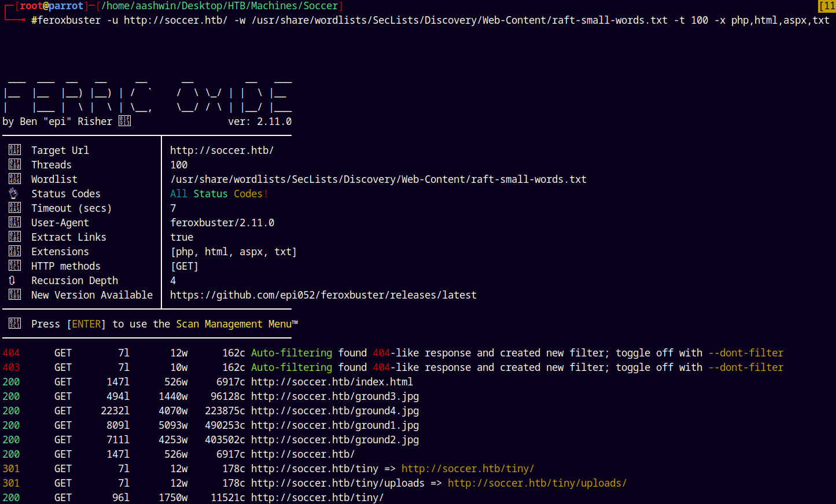Click the hand icon beside Status Codes
Image resolution: width=836 pixels, height=504 pixels.
pos(13,193)
